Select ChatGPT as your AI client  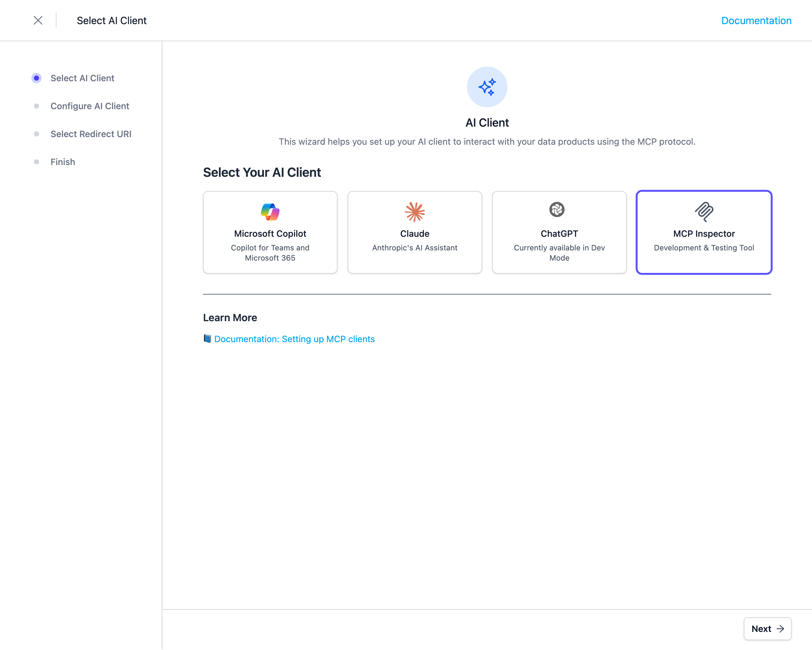[559, 232]
